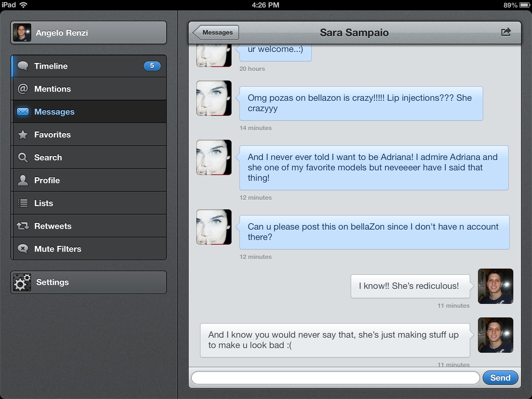Open Profile via the person silhouette icon
532x399 pixels.
pyautogui.click(x=23, y=180)
